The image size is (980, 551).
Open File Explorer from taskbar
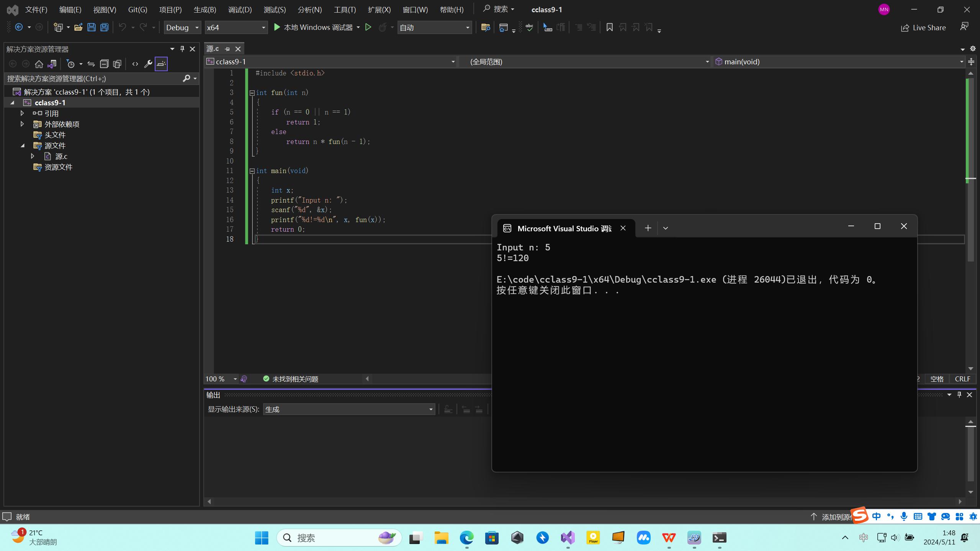point(441,538)
